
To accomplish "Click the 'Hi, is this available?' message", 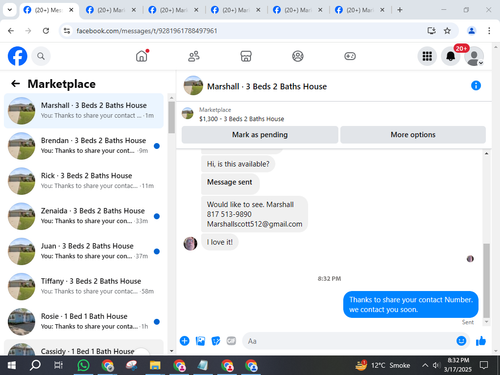I will click(238, 164).
